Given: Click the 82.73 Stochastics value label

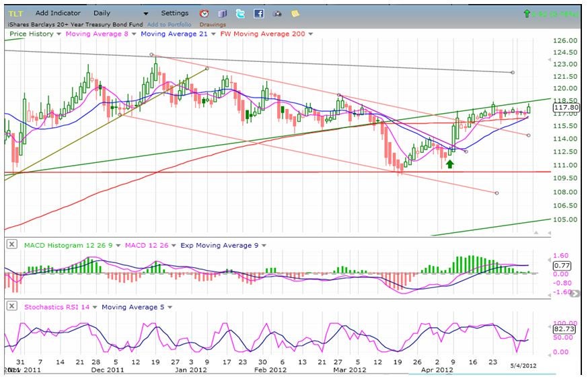Looking at the screenshot, I should pyautogui.click(x=564, y=329).
